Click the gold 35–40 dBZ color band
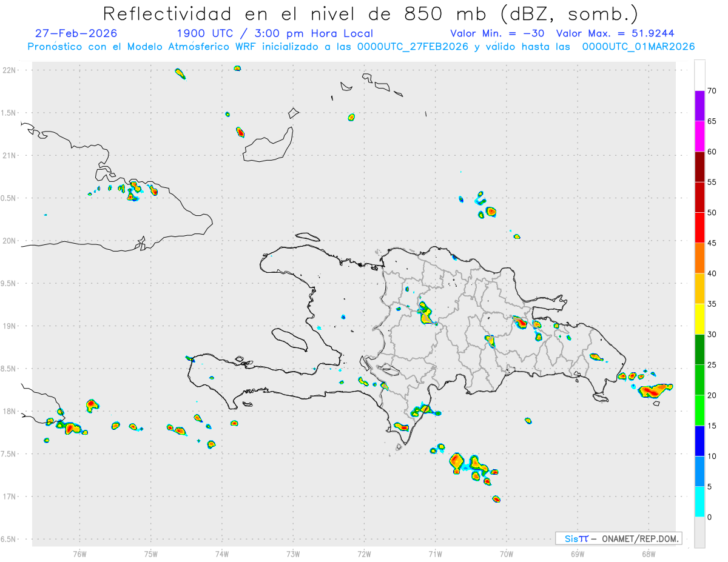 (699, 289)
